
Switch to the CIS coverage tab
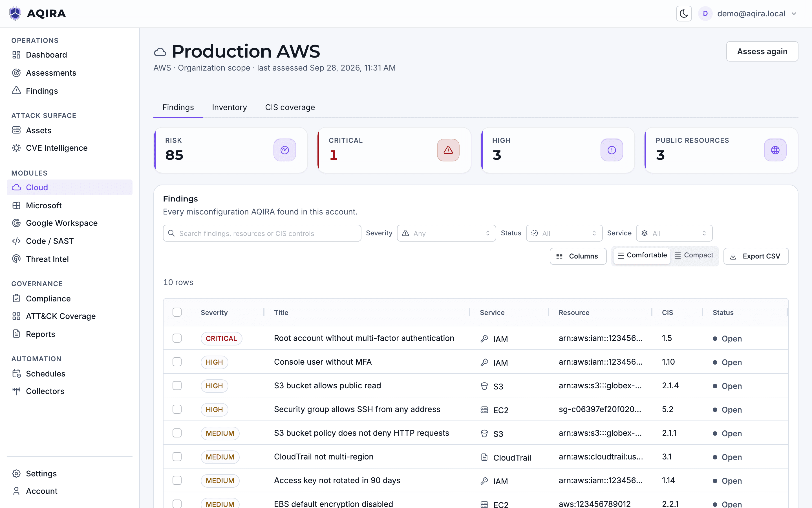290,107
